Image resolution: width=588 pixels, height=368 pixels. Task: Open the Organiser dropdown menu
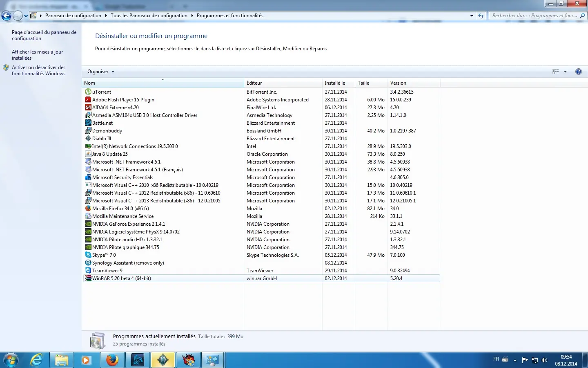click(101, 72)
